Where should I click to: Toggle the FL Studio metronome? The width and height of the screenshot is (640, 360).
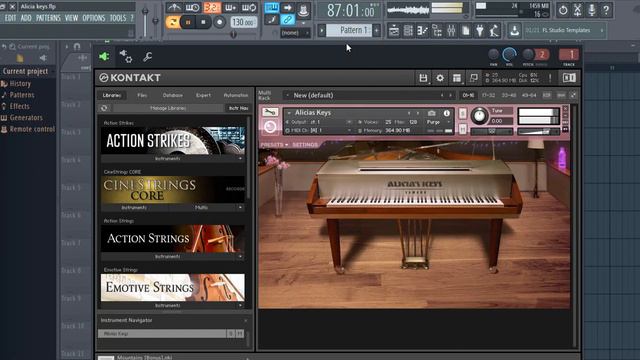pyautogui.click(x=174, y=7)
